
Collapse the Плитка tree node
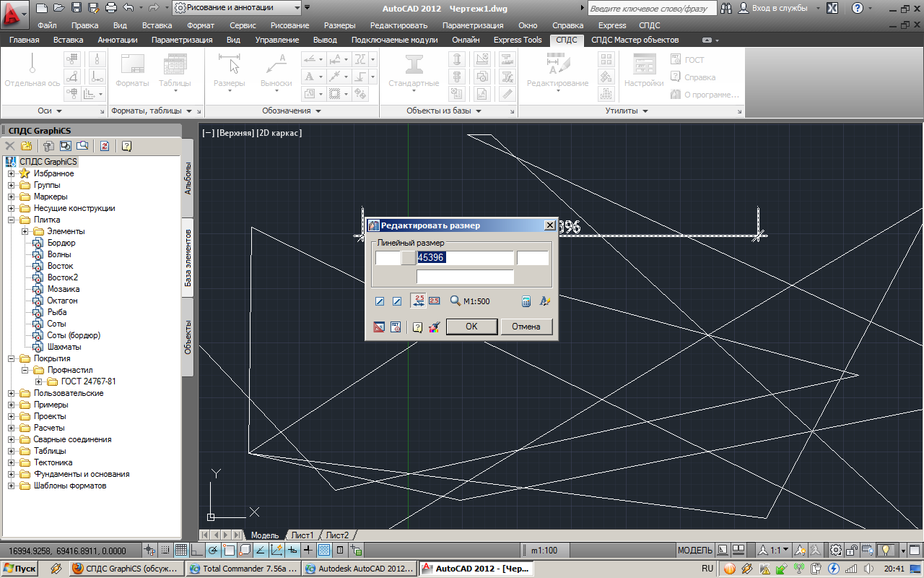coord(11,220)
